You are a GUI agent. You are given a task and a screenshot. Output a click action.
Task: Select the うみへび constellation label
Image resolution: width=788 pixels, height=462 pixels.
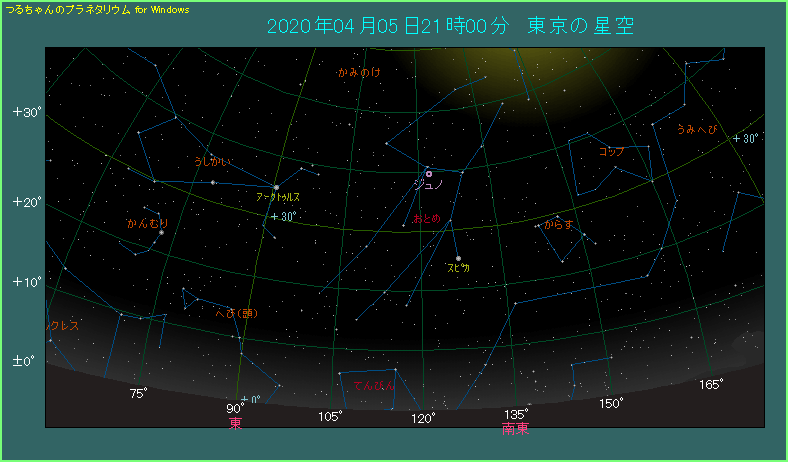[x=696, y=129]
